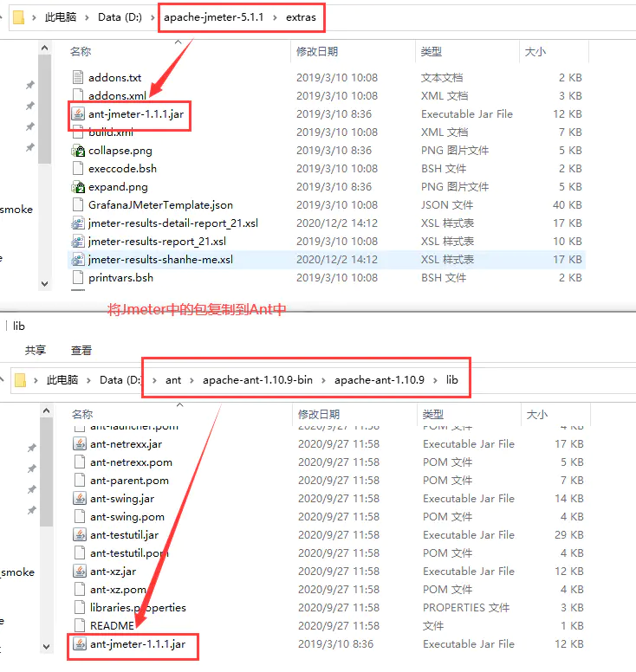This screenshot has height=672, width=636.
Task: Expand the chevron before lib breadcrumb
Action: (435, 380)
